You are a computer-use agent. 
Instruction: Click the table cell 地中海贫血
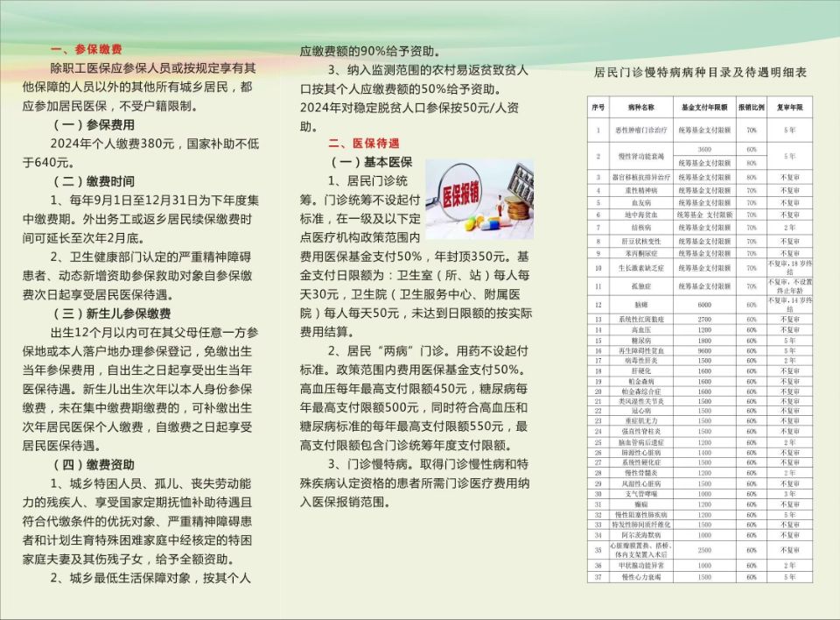pos(641,215)
